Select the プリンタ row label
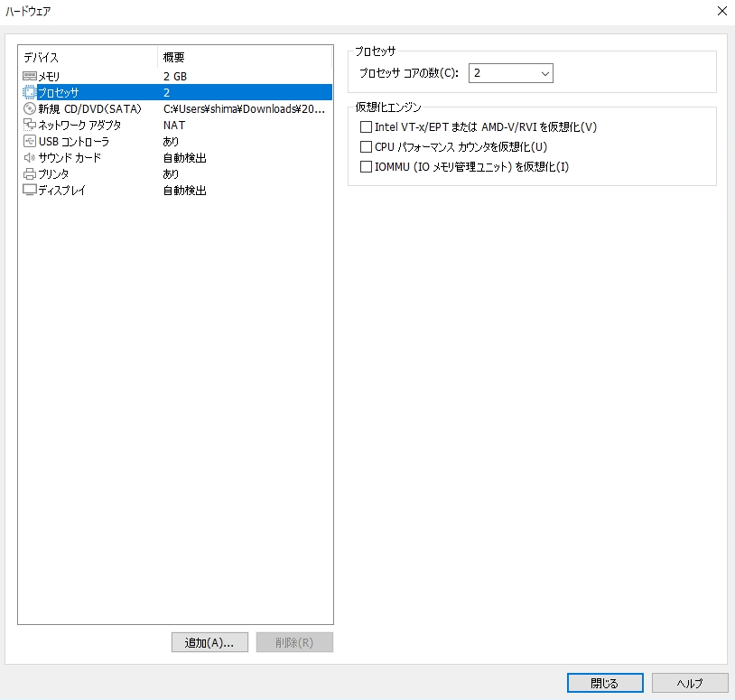 (53, 174)
